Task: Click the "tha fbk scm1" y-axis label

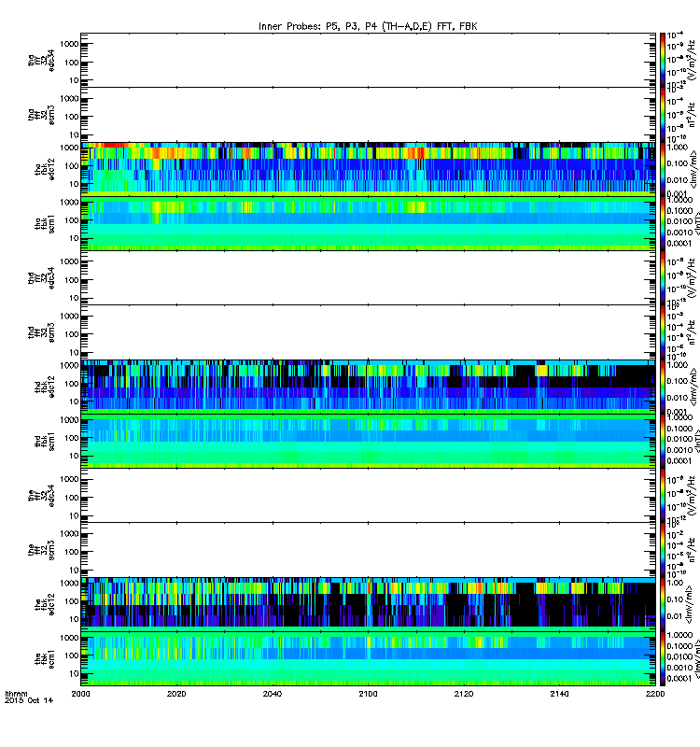Action: 45,223
